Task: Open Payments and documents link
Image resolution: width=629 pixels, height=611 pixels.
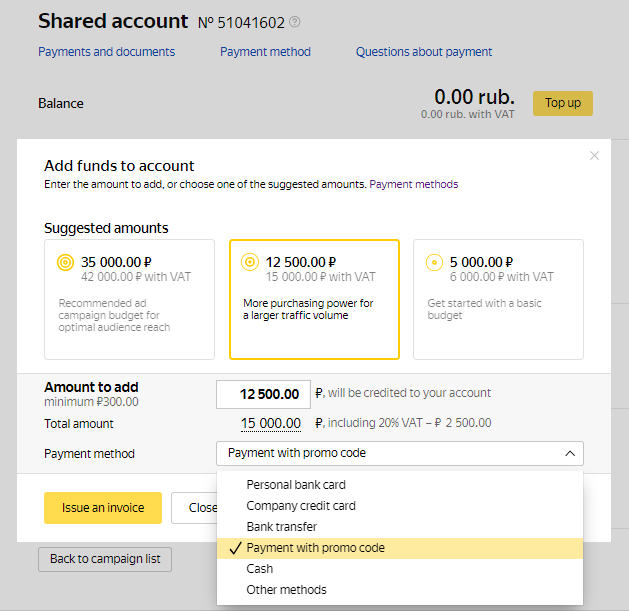Action: (x=106, y=52)
